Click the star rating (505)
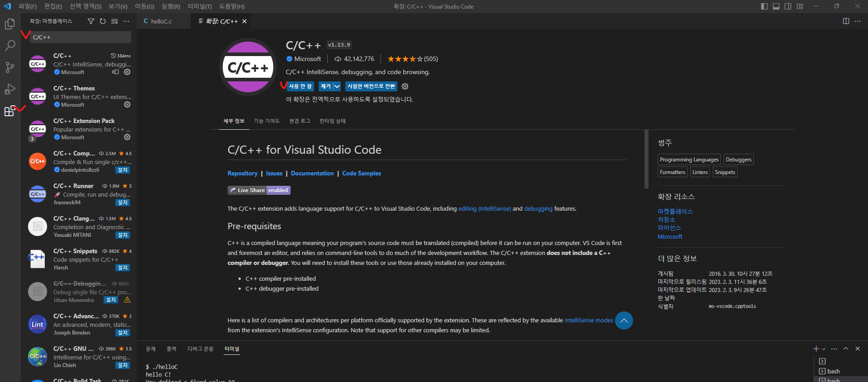 [413, 59]
